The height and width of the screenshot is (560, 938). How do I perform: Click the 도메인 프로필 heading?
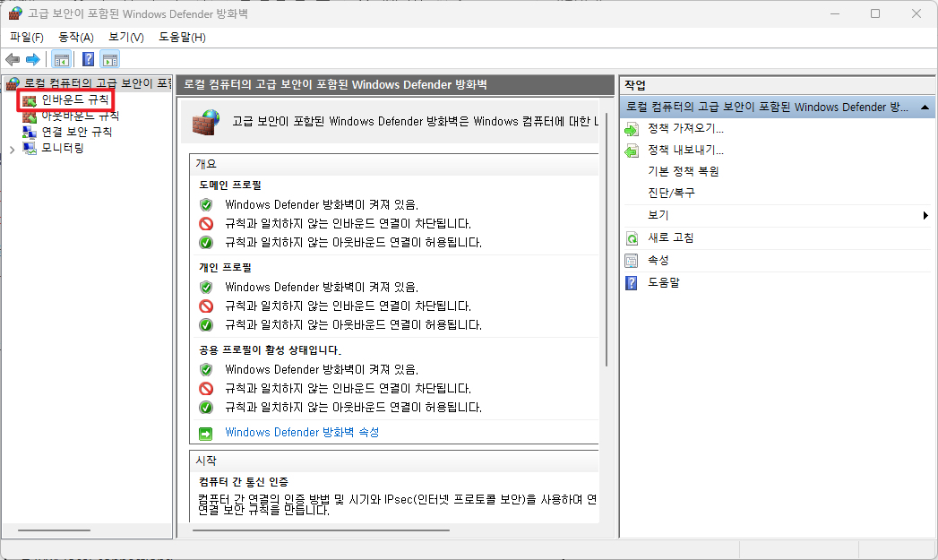[230, 185]
